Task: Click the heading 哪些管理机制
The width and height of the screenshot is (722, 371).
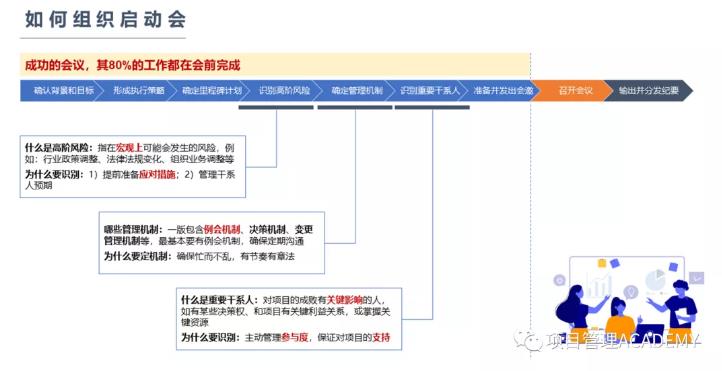Action: (133, 229)
